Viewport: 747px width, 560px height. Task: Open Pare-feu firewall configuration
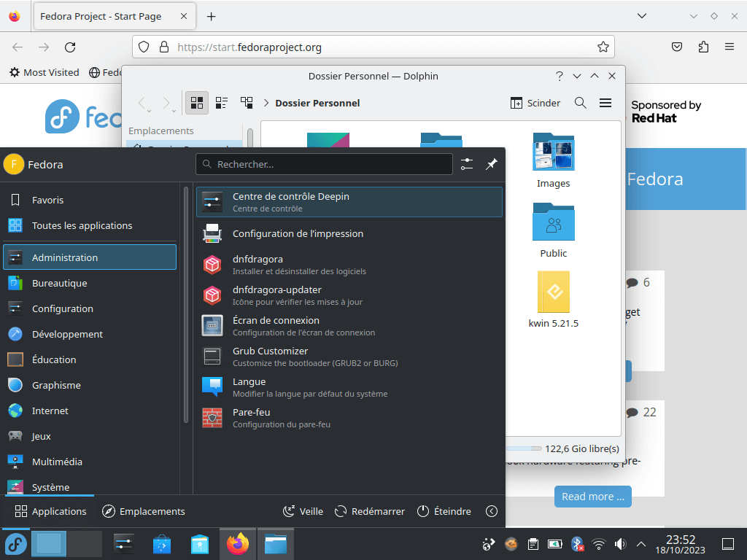349,418
